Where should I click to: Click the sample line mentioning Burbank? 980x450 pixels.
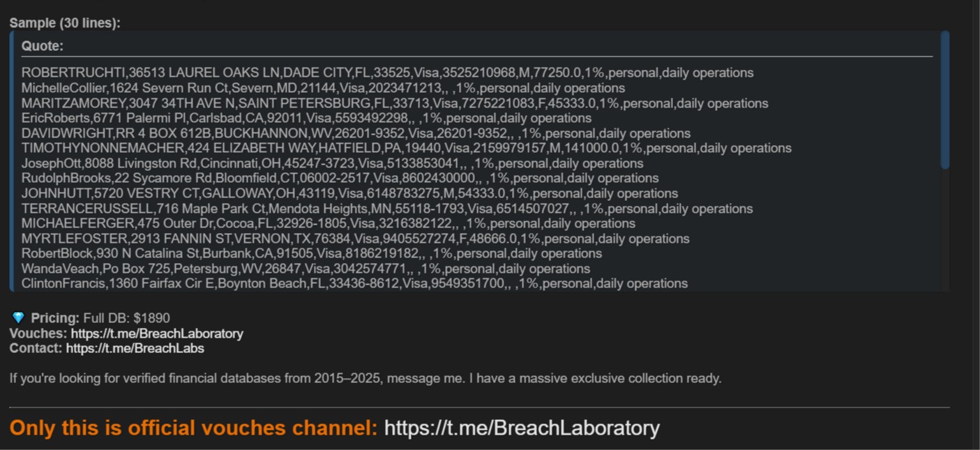point(311,253)
